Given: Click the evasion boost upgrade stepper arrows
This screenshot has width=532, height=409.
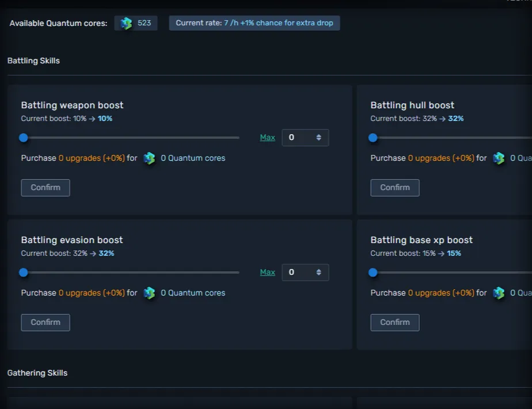Looking at the screenshot, I should (319, 272).
